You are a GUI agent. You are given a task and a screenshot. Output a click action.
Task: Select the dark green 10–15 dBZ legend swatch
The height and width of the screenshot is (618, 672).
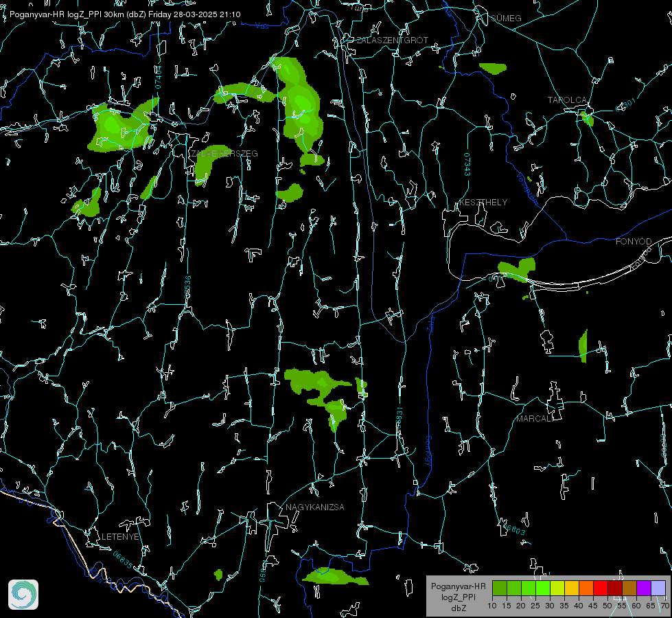click(499, 588)
